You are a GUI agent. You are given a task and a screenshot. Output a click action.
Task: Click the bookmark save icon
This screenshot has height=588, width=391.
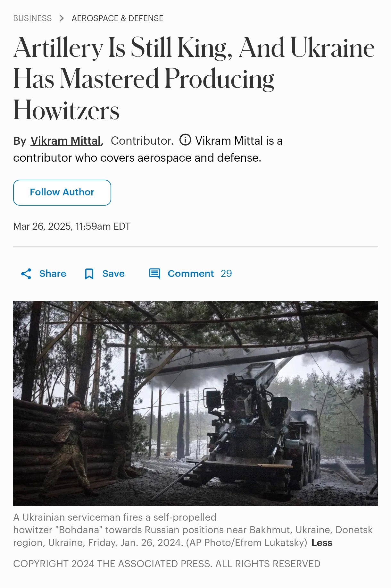[x=89, y=274]
